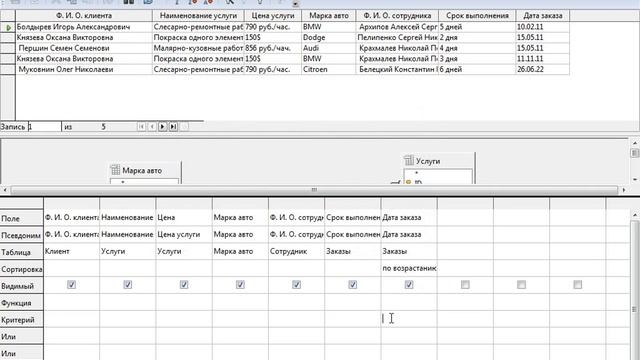This screenshot has height=360, width=640.
Task: Click the record number input field
Action: 44,127
